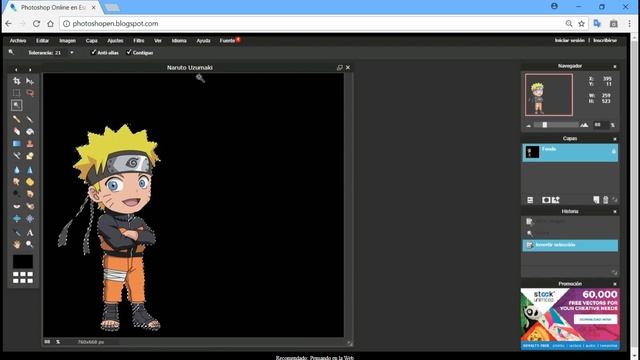Toggle layer settings in Capas panel
The image size is (640, 360).
click(530, 200)
